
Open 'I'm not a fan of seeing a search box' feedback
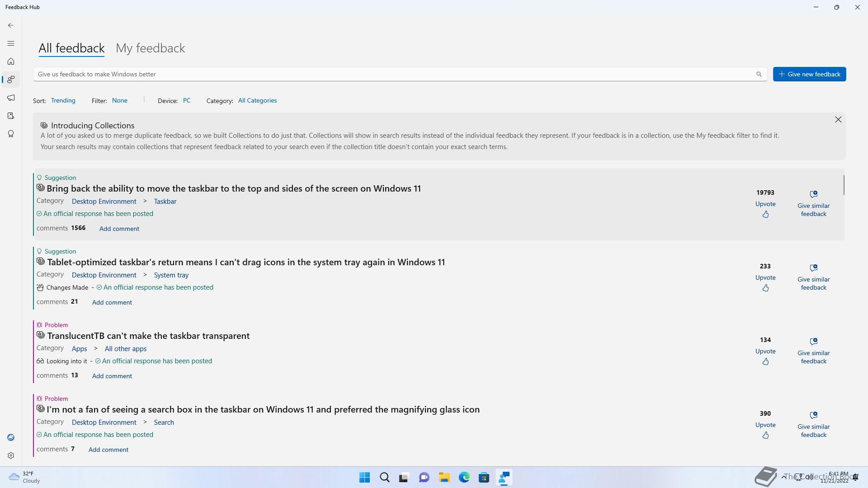(263, 409)
